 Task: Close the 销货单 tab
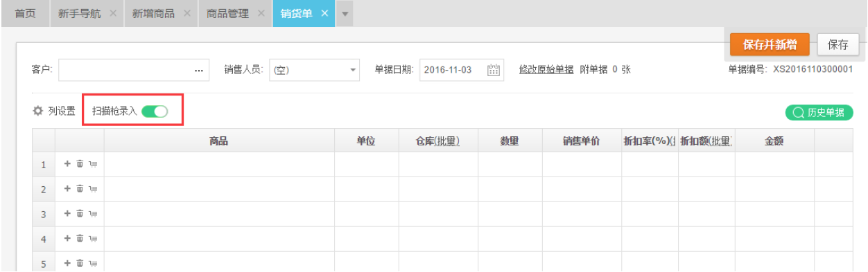coord(324,14)
